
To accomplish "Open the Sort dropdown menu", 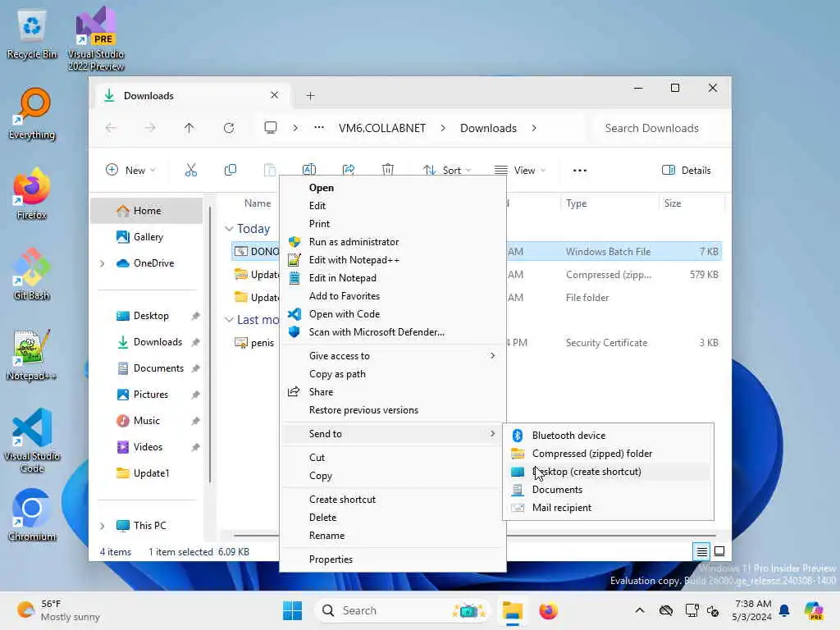I will [x=447, y=171].
